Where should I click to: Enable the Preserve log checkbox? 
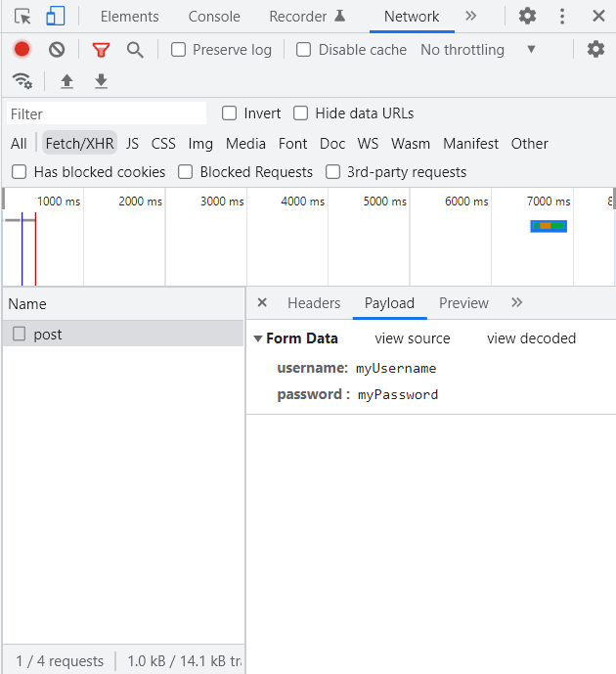pos(179,50)
